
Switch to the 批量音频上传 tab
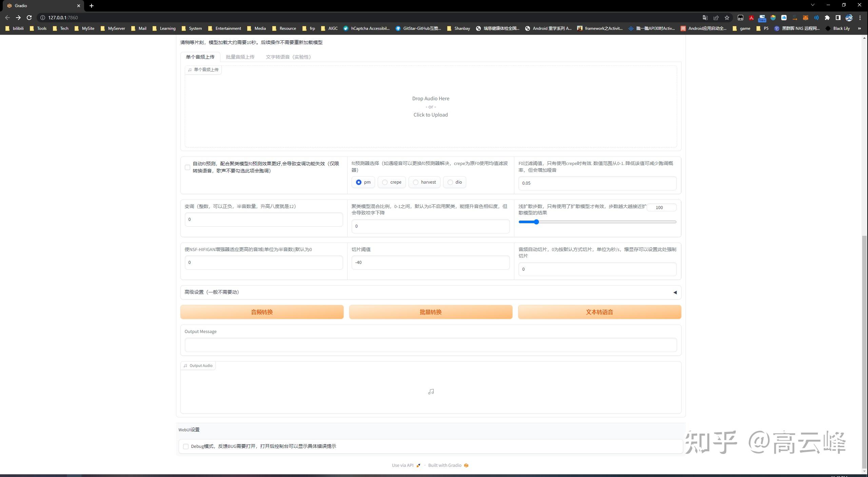click(240, 57)
